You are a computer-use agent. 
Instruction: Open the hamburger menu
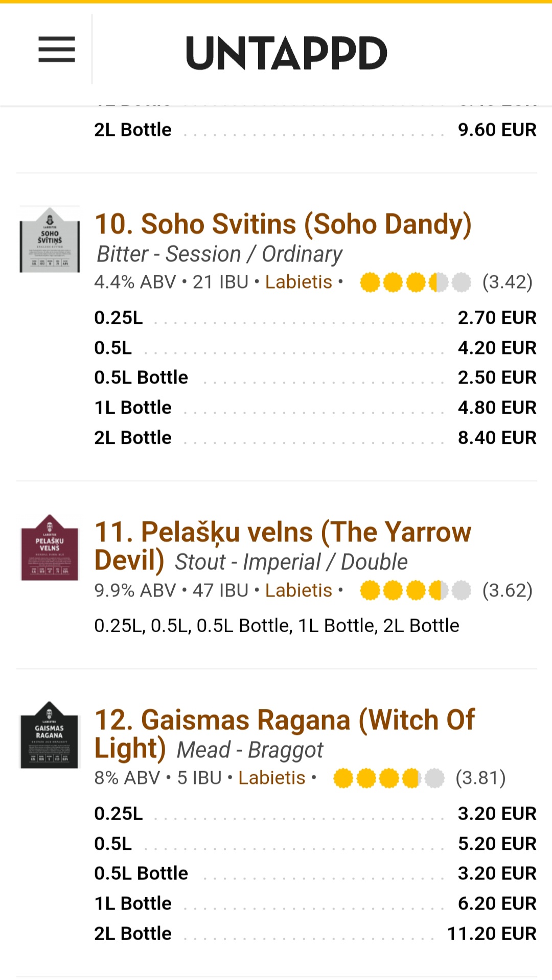(x=57, y=50)
